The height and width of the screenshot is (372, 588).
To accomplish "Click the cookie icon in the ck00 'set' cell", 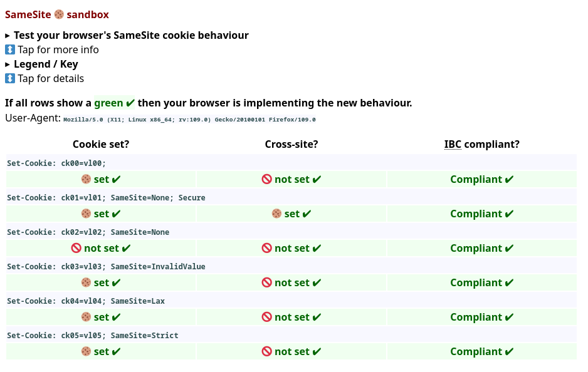I will [86, 178].
